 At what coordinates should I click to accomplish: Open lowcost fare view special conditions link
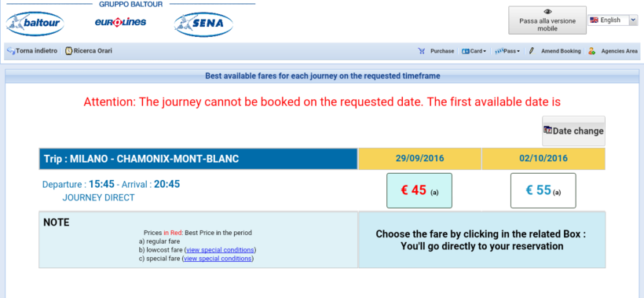click(x=220, y=250)
